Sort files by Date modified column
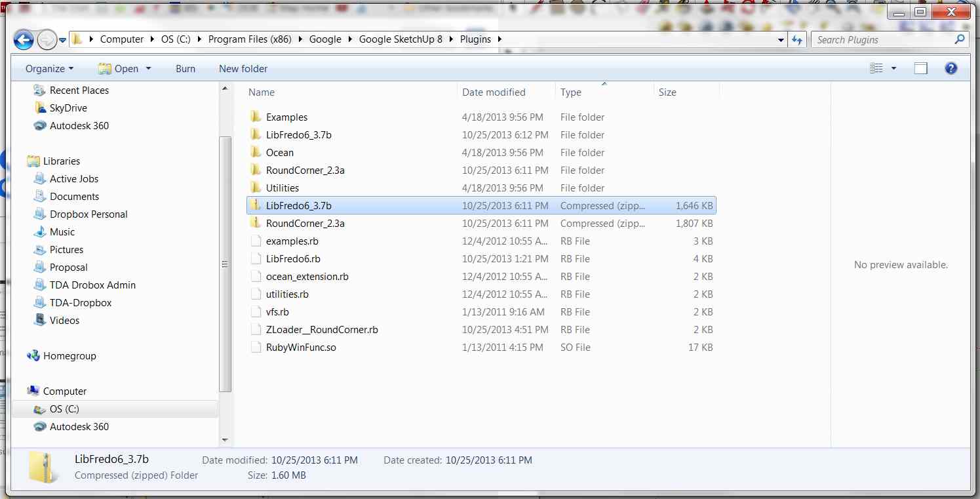 coord(494,92)
